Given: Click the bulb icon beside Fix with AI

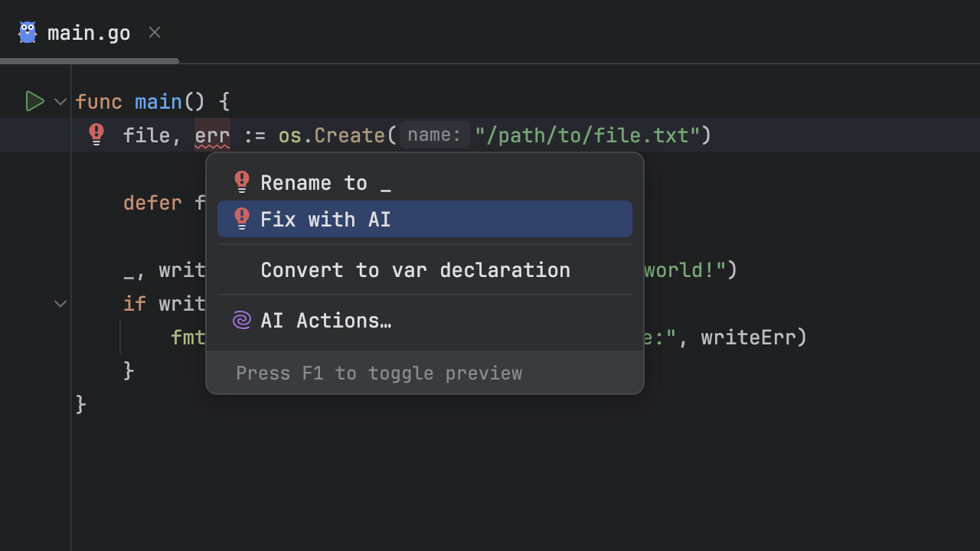Looking at the screenshot, I should [x=242, y=219].
